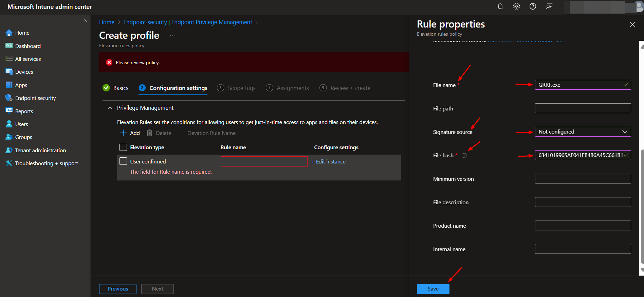Check the User confirmed row checkbox
The height and width of the screenshot is (297, 644).
click(x=123, y=161)
